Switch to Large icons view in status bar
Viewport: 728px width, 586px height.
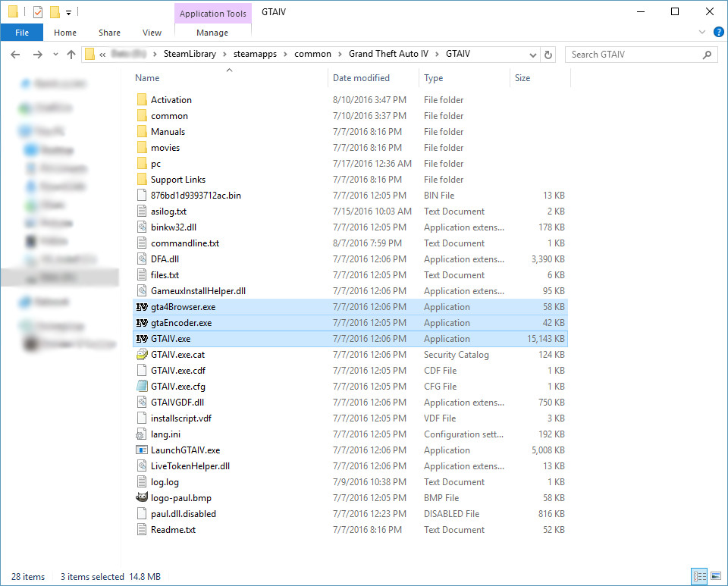click(716, 576)
